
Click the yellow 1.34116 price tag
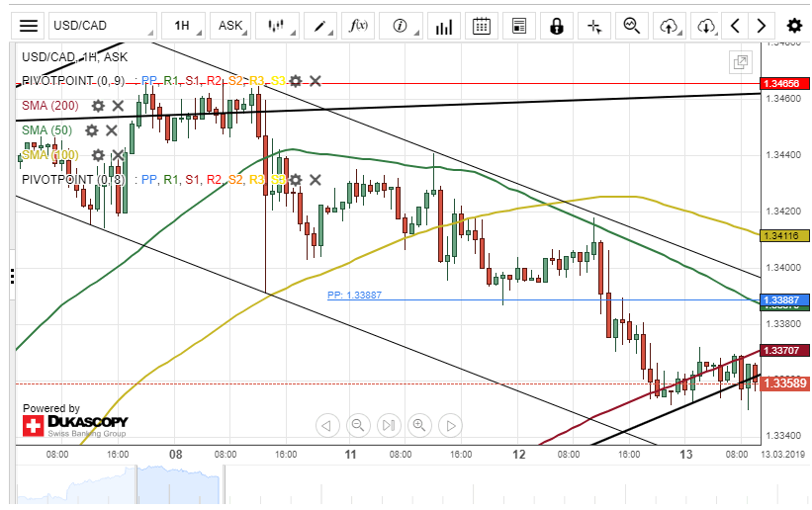pos(784,235)
